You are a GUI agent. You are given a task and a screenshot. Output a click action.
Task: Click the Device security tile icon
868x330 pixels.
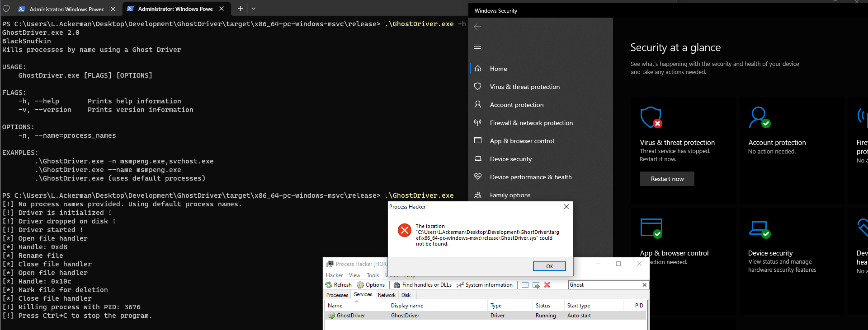click(x=759, y=229)
